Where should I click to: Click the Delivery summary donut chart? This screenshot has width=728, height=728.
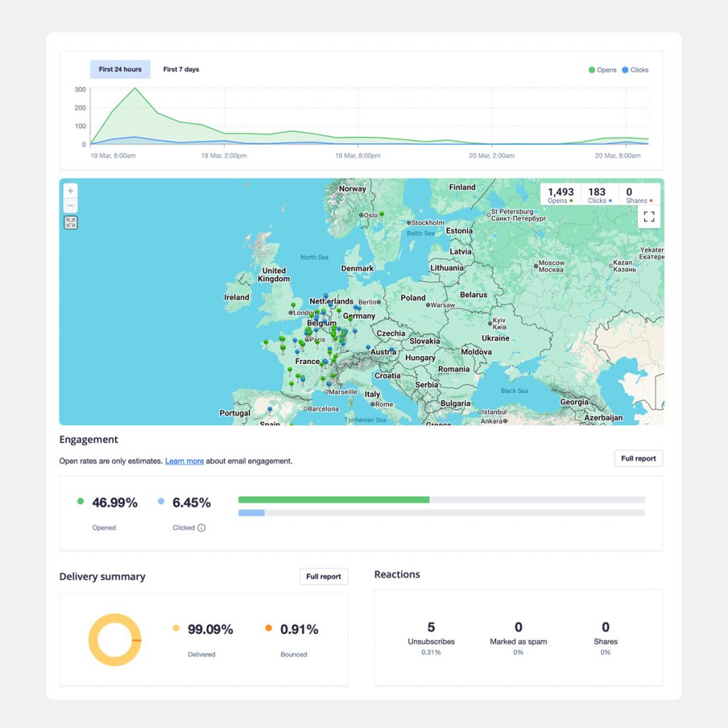pyautogui.click(x=114, y=640)
